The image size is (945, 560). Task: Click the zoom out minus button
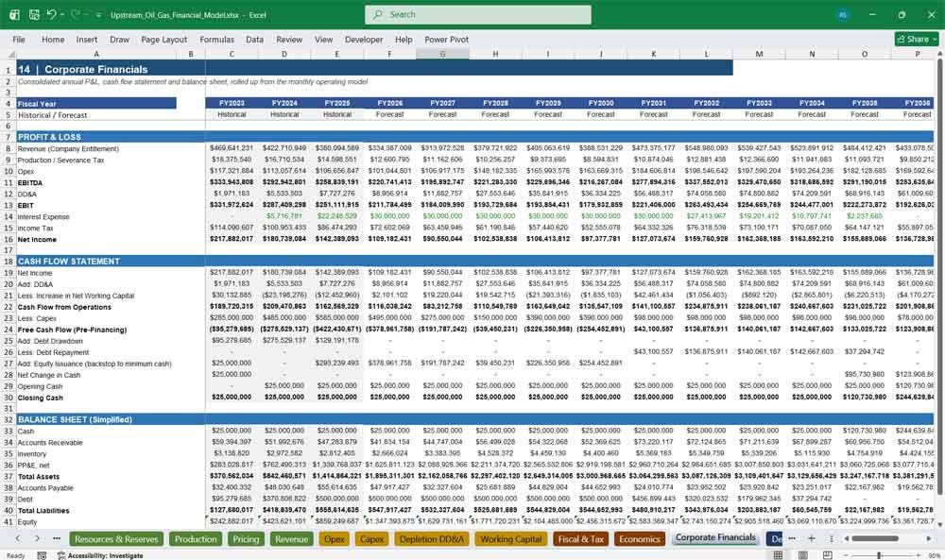845,555
